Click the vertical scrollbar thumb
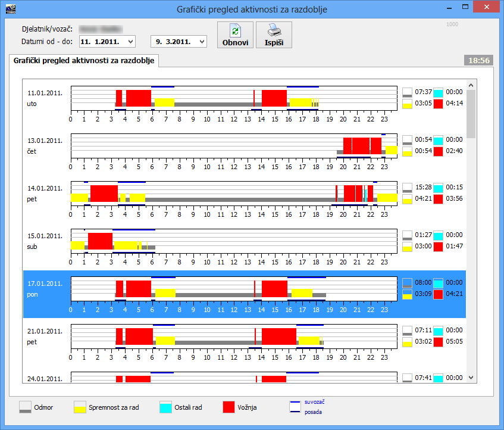The height and width of the screenshot is (430, 504). coord(471,114)
